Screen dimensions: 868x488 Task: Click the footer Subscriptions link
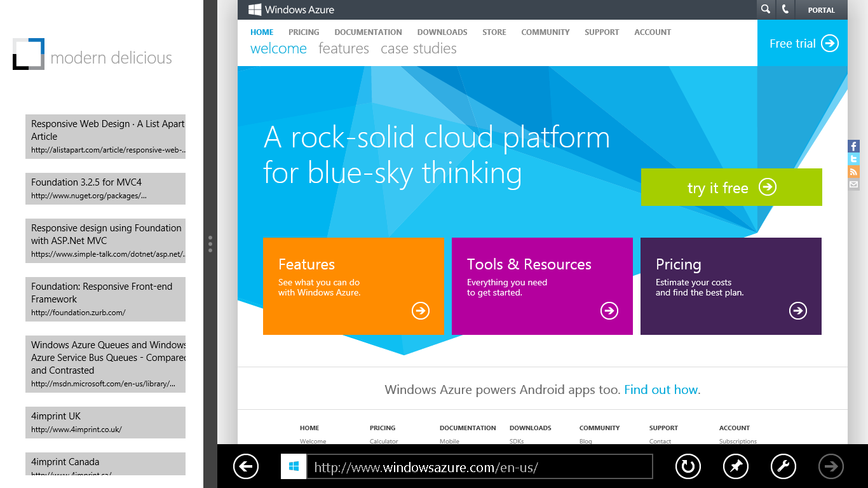(738, 441)
